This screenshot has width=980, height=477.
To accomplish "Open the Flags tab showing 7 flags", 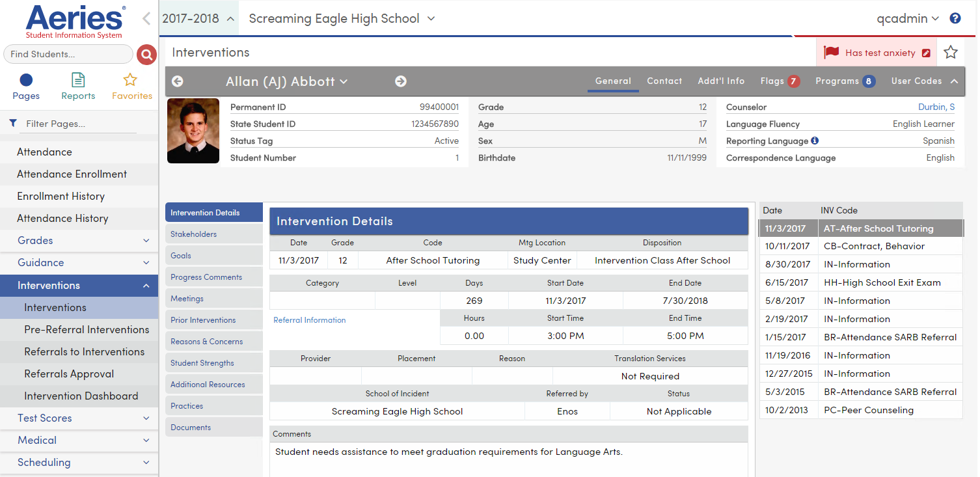I will tap(779, 81).
